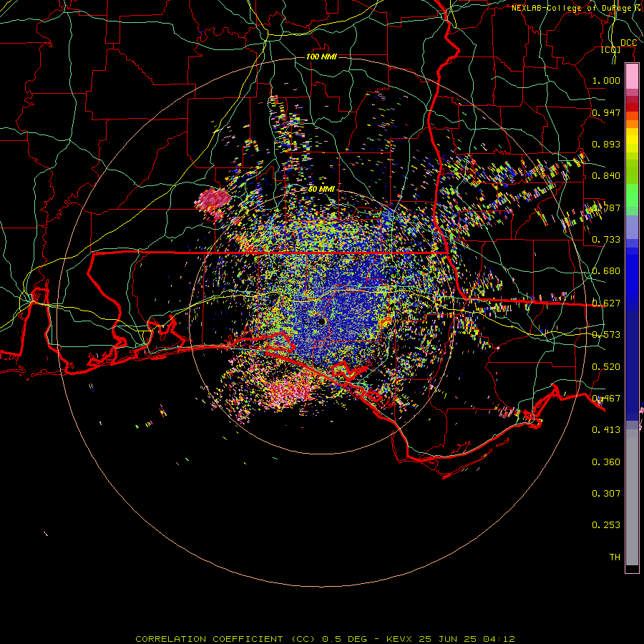Screen dimensions: 644x644
Task: Select the 0.893 scale value
Action: [x=606, y=144]
